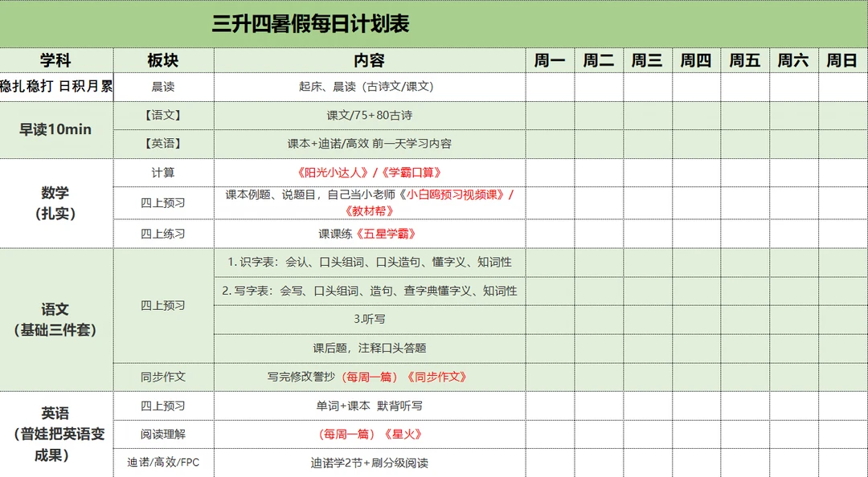The height and width of the screenshot is (477, 868).
Task: Select the 周五 header cell
Action: (745, 60)
